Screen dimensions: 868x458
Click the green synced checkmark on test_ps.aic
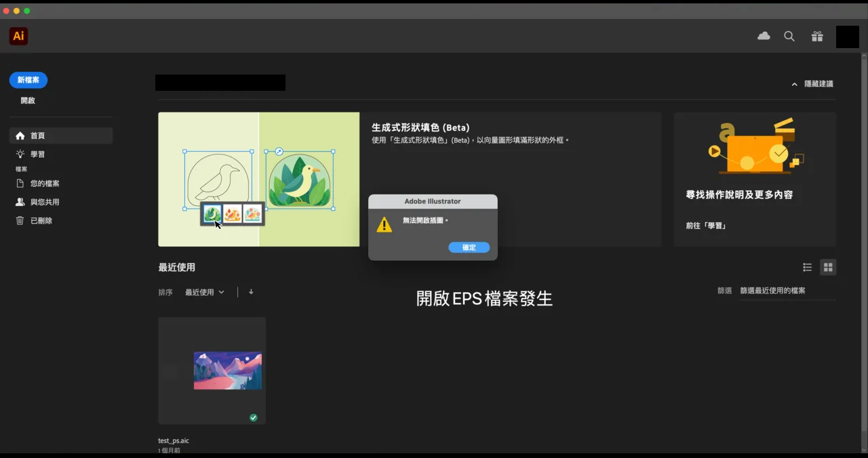coord(254,418)
